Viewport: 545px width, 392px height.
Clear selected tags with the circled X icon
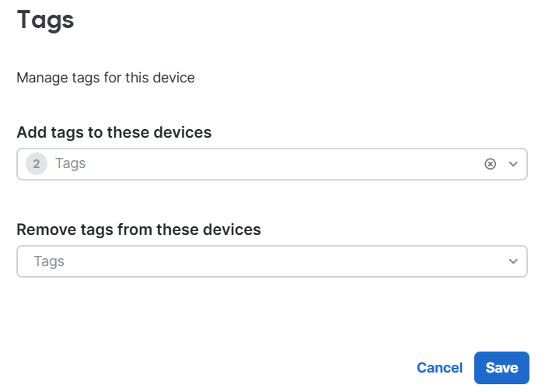pos(490,164)
